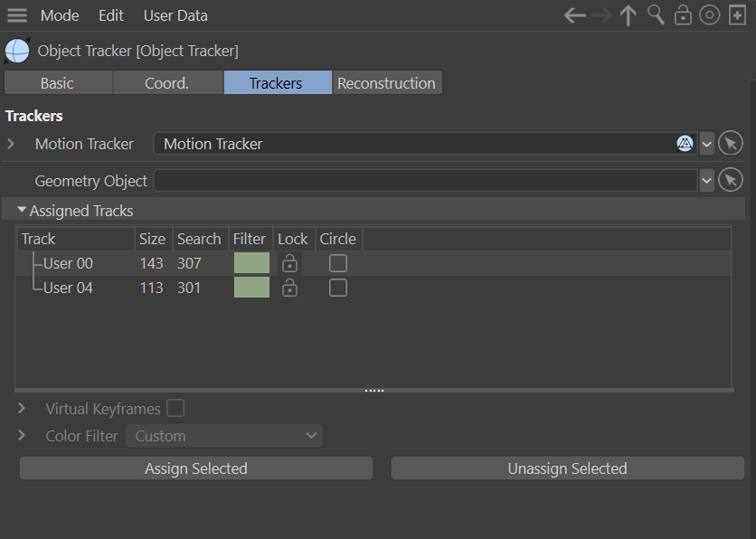Click the Geometry Object picker arrow icon
The image size is (756, 539).
(x=731, y=181)
